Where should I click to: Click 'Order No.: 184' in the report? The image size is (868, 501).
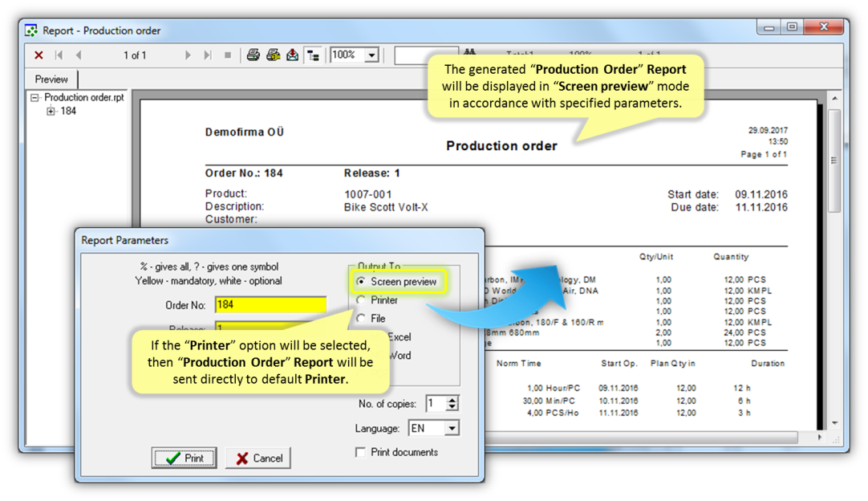pyautogui.click(x=244, y=173)
